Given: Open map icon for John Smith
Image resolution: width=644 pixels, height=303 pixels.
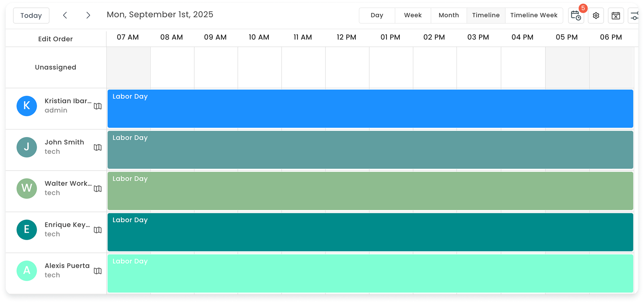Looking at the screenshot, I should coord(98,147).
